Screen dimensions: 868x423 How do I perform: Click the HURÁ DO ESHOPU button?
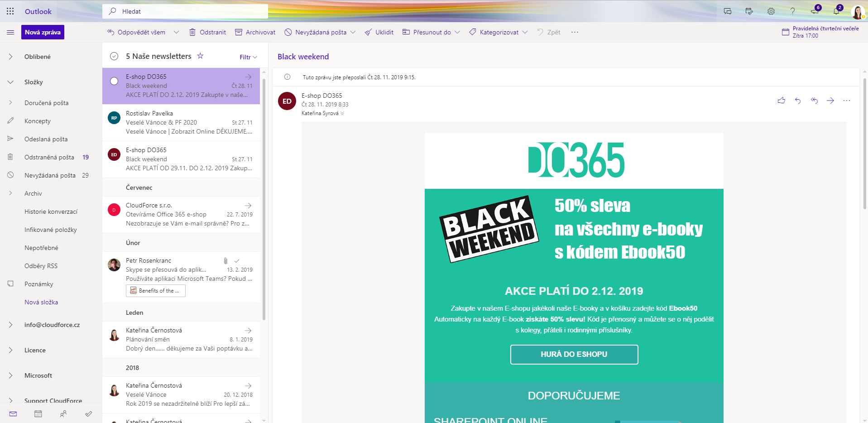click(574, 354)
